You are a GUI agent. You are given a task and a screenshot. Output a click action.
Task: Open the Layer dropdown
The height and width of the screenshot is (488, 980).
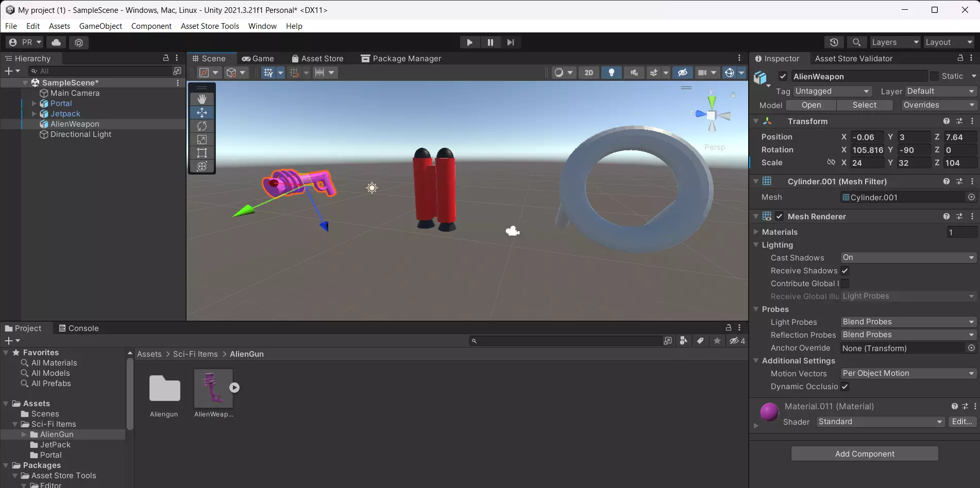coord(940,91)
